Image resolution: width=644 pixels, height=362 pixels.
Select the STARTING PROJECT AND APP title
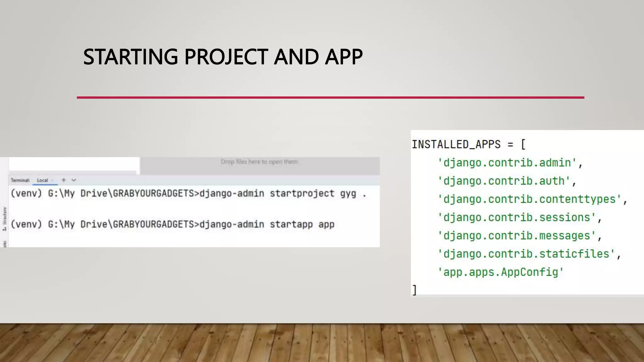point(223,57)
